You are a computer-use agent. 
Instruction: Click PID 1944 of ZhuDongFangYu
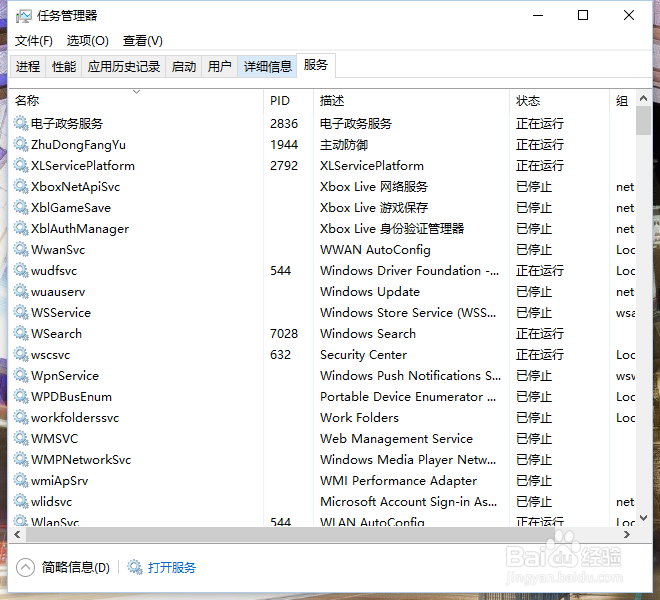(284, 144)
